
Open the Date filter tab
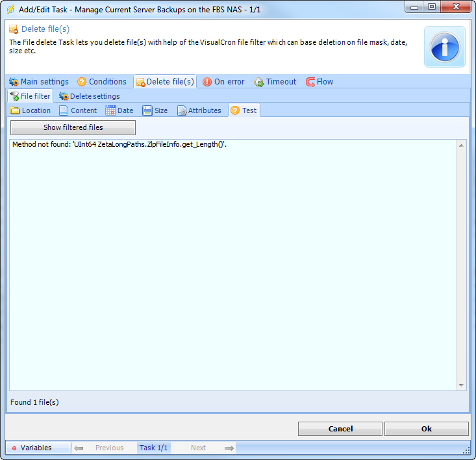point(119,110)
